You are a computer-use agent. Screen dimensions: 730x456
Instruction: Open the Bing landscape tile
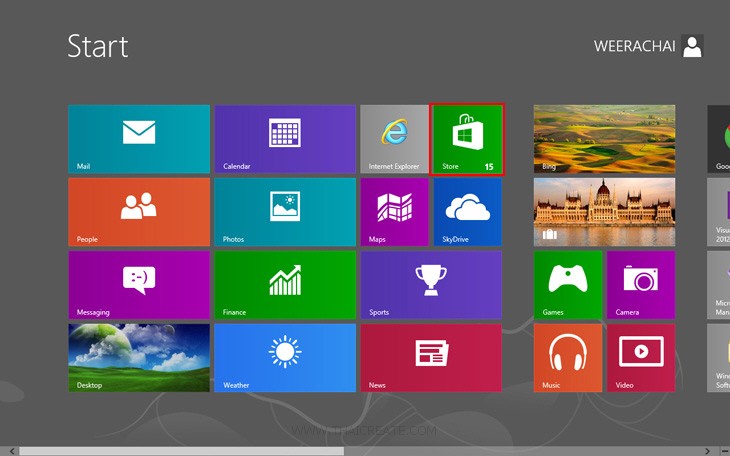[x=604, y=139]
